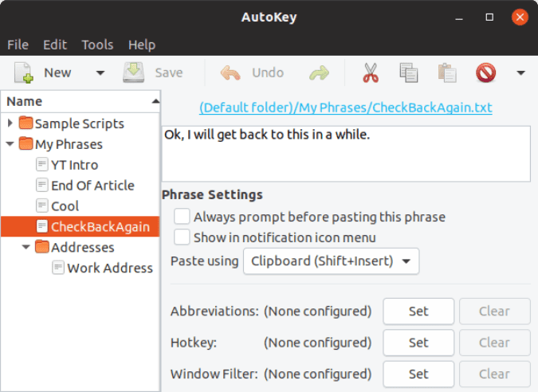Viewport: 538px width, 392px height.
Task: Select the Cool phrase icon
Action: (x=42, y=206)
